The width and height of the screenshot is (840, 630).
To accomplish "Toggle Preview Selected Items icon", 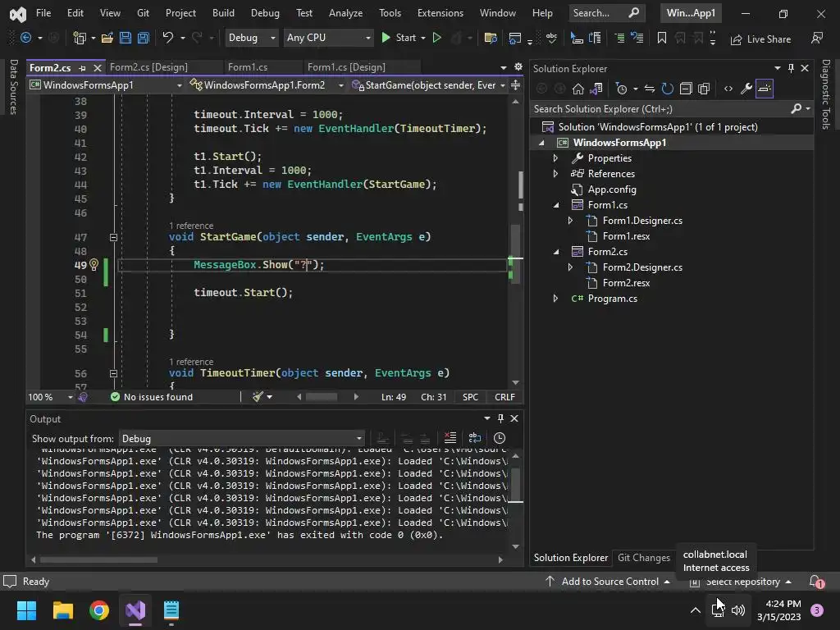I will (765, 89).
